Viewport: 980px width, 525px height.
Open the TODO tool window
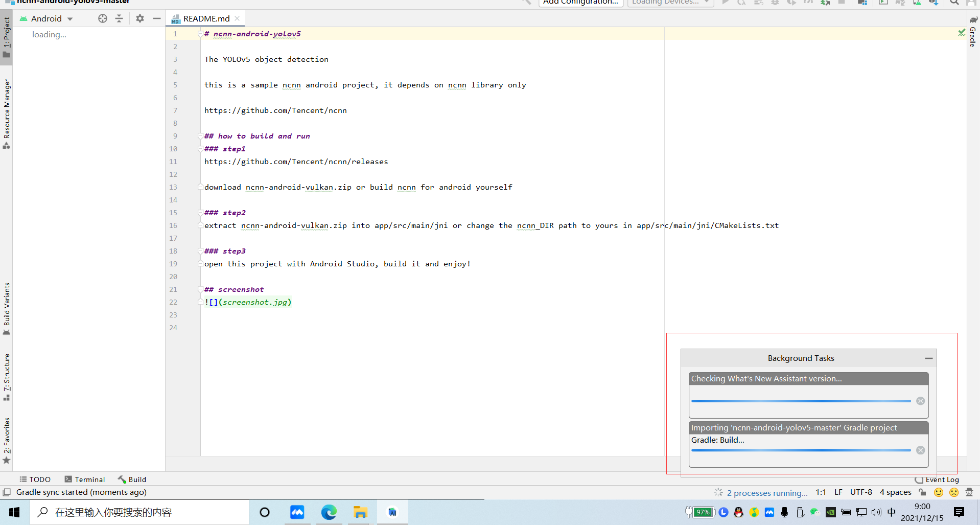(35, 480)
